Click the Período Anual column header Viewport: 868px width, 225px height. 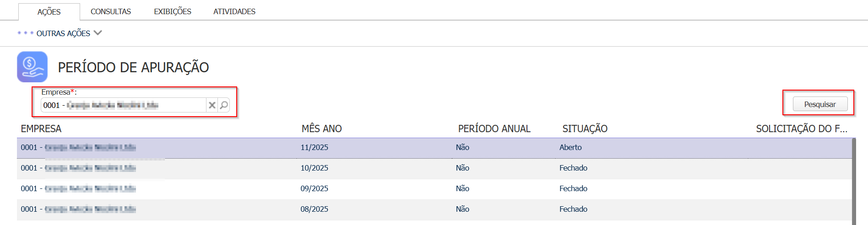click(494, 129)
